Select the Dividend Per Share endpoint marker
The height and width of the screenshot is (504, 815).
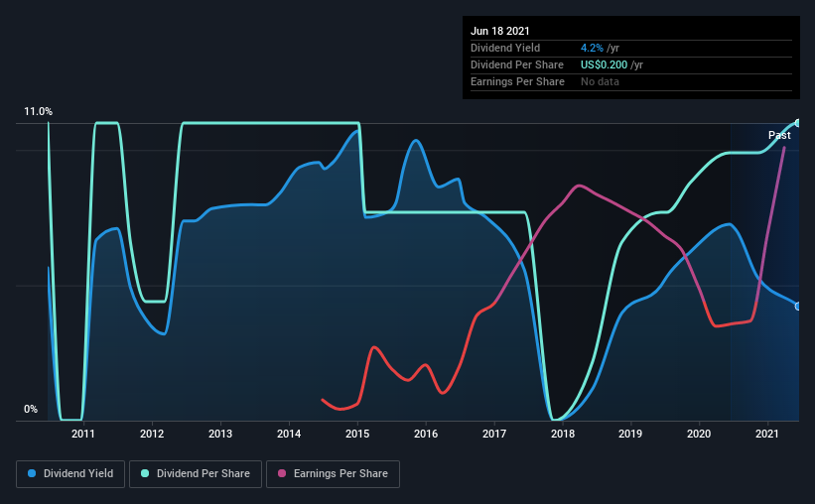pos(797,123)
